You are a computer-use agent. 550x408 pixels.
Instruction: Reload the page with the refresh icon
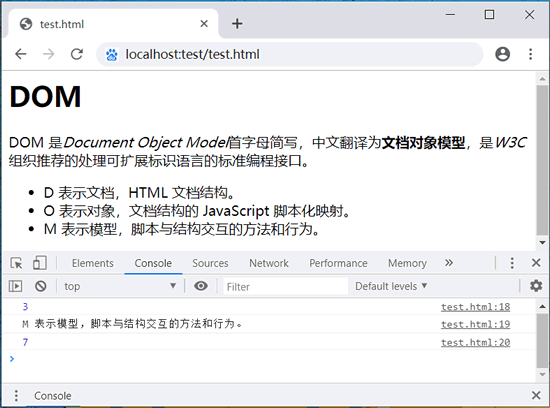[x=77, y=54]
